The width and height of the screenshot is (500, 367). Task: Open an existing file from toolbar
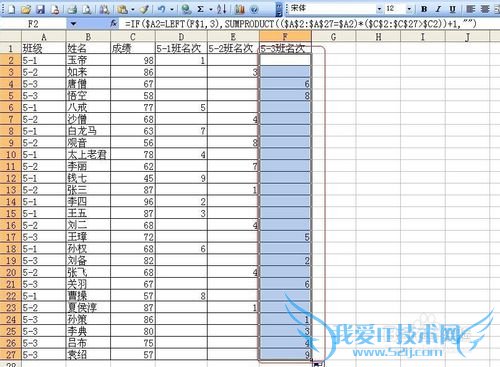coord(26,9)
